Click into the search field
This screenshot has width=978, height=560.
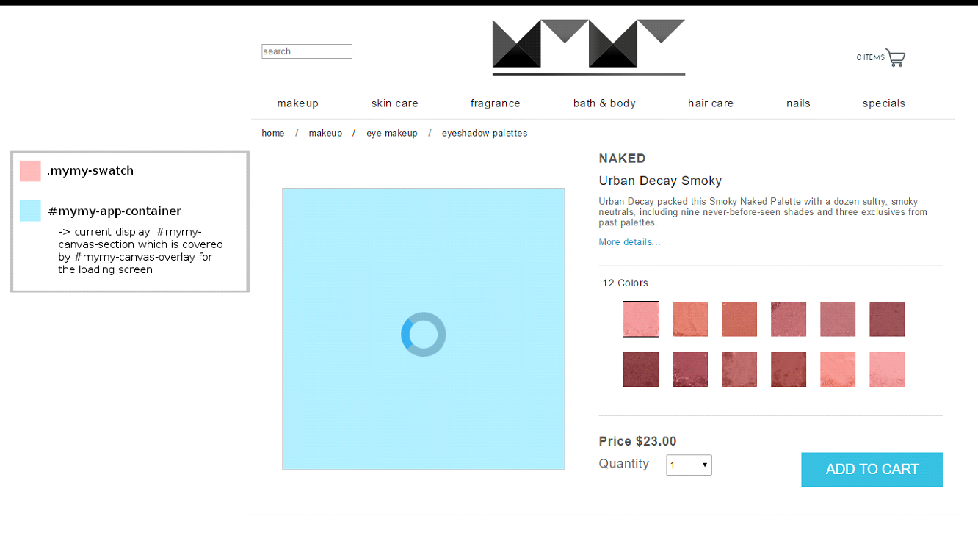pyautogui.click(x=307, y=51)
